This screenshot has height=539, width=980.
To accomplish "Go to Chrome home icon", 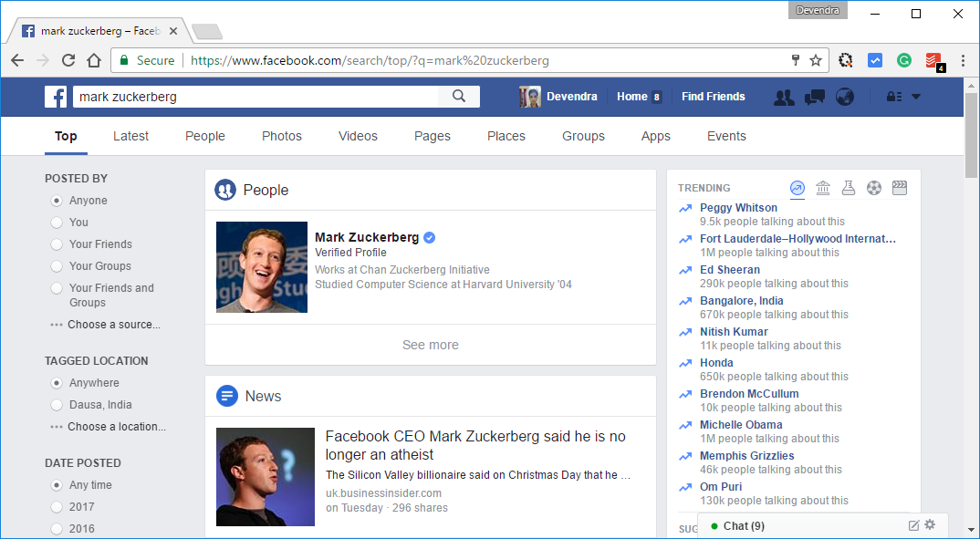I will click(94, 60).
